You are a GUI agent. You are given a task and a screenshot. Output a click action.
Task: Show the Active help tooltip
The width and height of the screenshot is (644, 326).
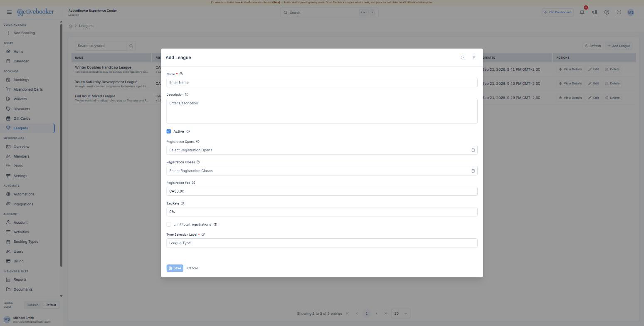(188, 131)
